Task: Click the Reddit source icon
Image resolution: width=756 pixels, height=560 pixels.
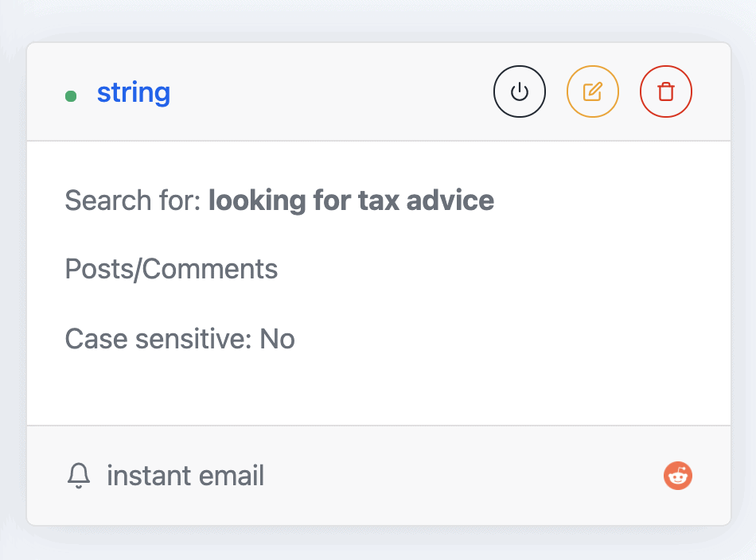Action: pyautogui.click(x=677, y=476)
